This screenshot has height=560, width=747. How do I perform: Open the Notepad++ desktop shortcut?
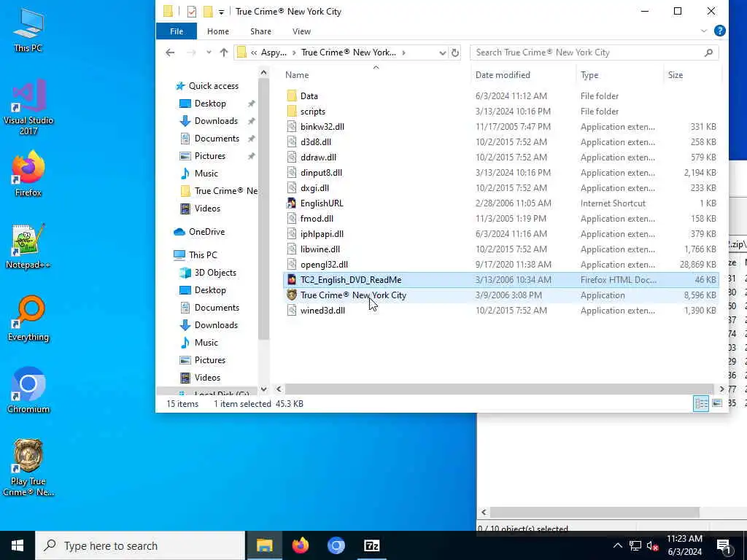(28, 246)
